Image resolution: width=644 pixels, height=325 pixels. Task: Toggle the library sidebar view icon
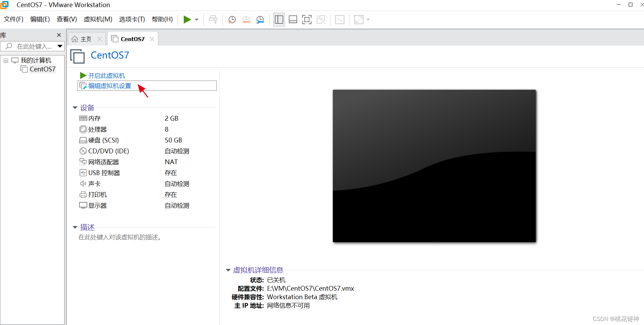click(x=279, y=19)
